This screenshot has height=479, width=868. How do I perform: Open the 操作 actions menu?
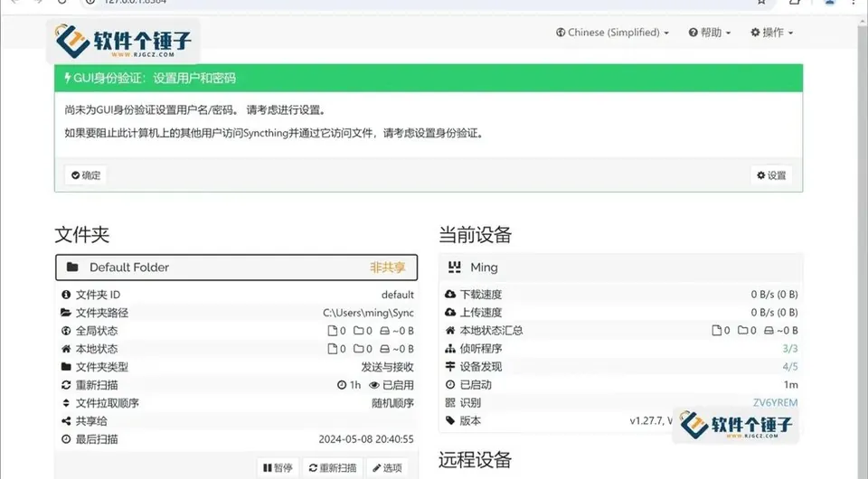click(771, 33)
